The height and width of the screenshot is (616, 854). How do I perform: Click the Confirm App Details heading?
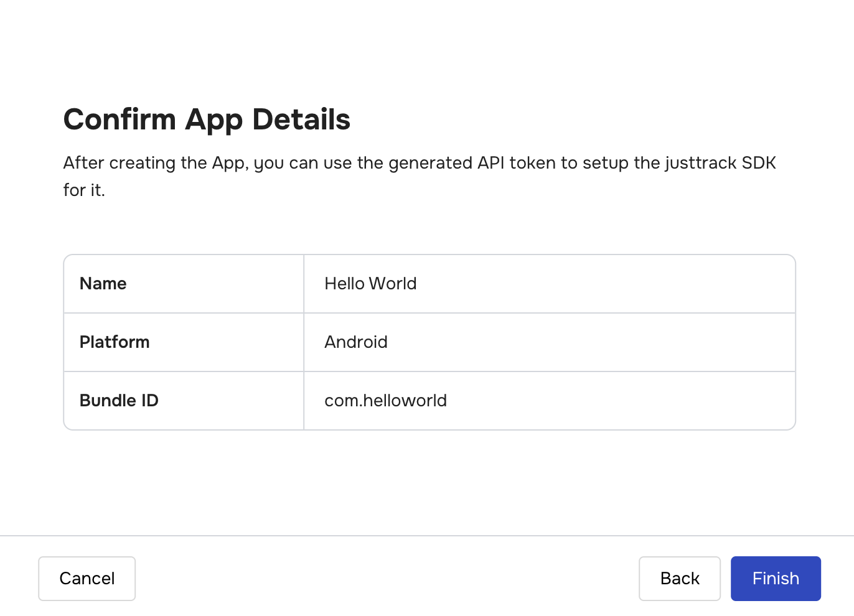pyautogui.click(x=207, y=119)
